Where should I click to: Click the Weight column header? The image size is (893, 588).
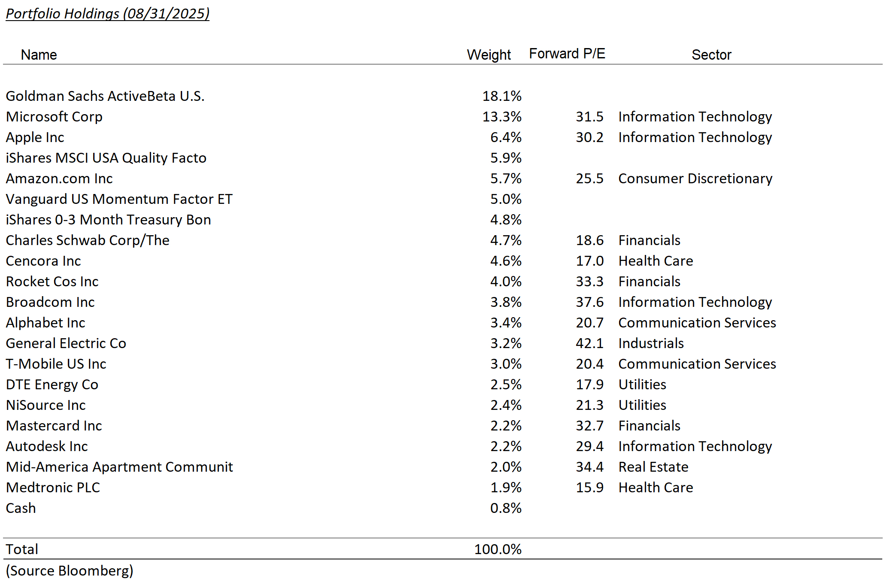tap(489, 55)
